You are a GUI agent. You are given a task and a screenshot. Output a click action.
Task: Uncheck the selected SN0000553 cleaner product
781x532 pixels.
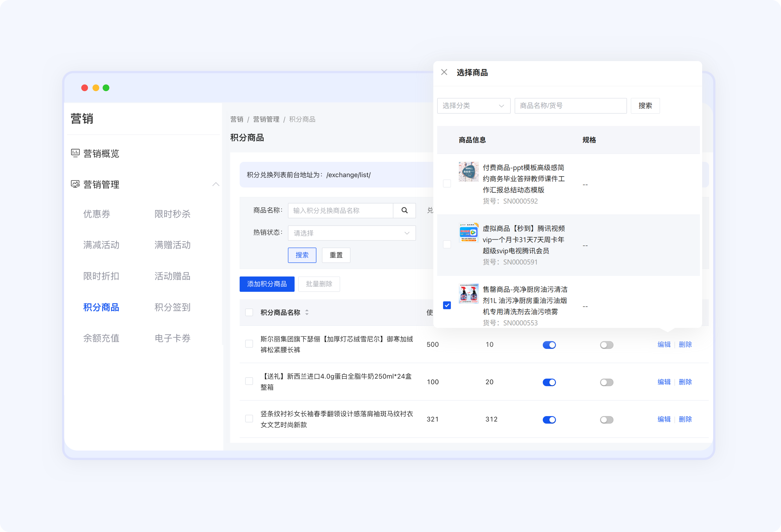click(447, 305)
